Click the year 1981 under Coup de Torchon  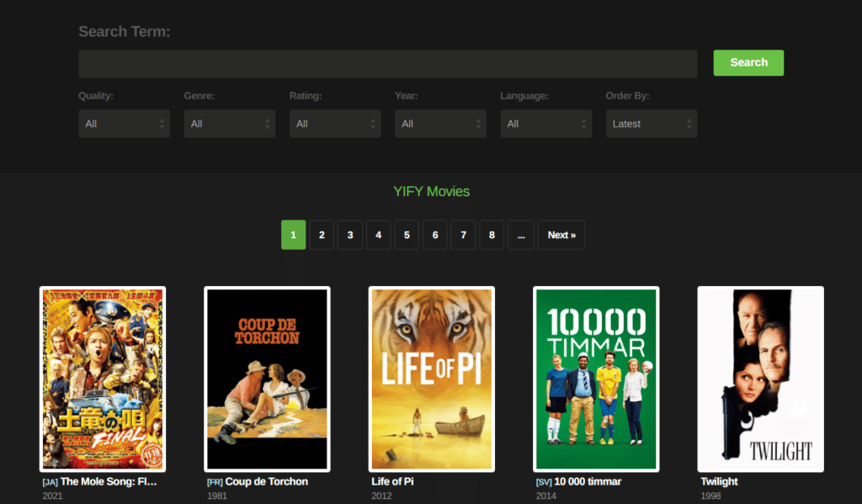pos(217,496)
